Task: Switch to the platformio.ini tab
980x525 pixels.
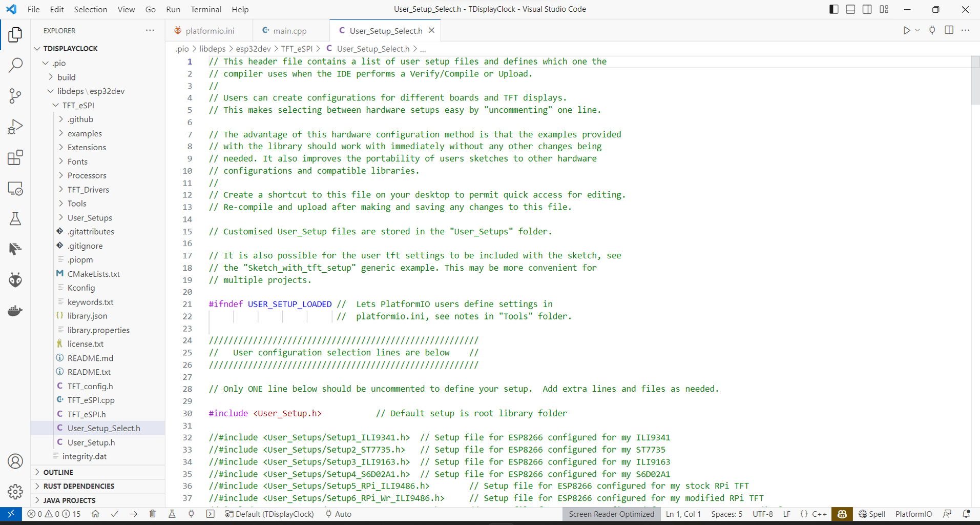Action: pyautogui.click(x=209, y=30)
